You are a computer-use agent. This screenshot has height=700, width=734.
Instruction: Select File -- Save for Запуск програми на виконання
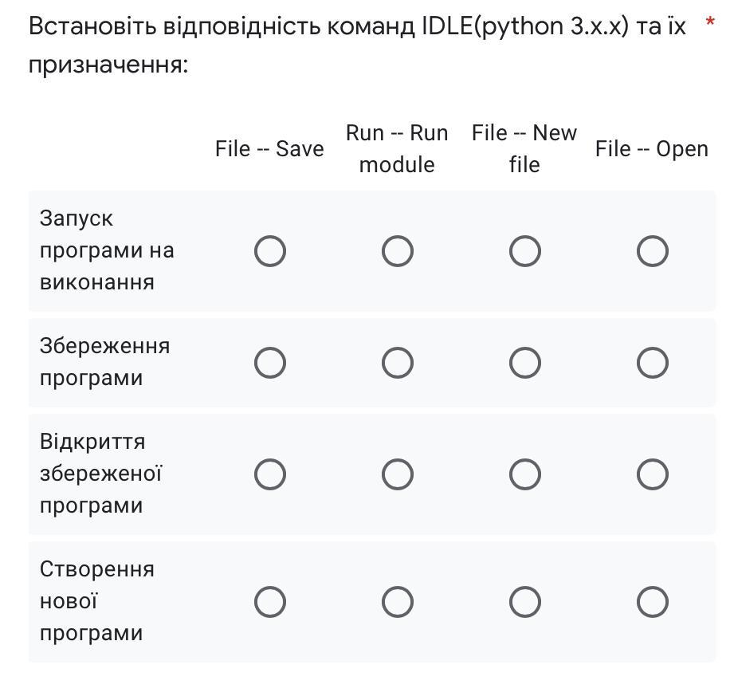pyautogui.click(x=270, y=252)
